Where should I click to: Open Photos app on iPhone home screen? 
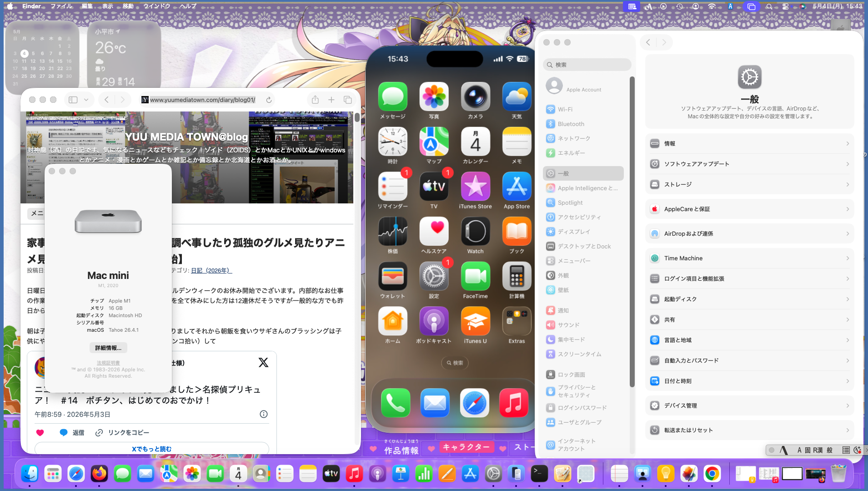click(x=434, y=96)
